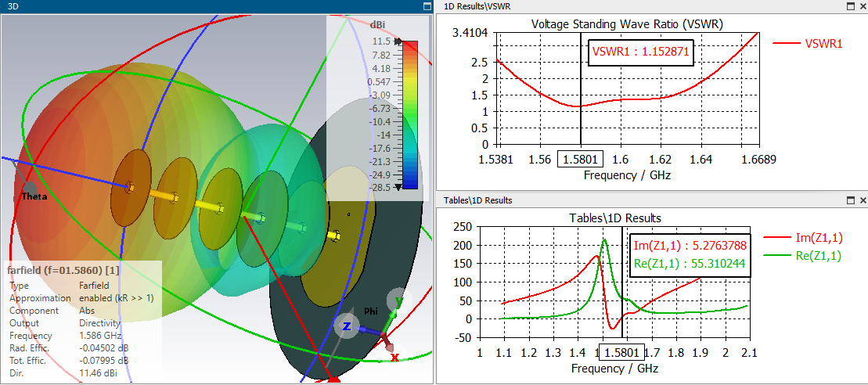Click the red x axis label near gizmo

point(394,358)
